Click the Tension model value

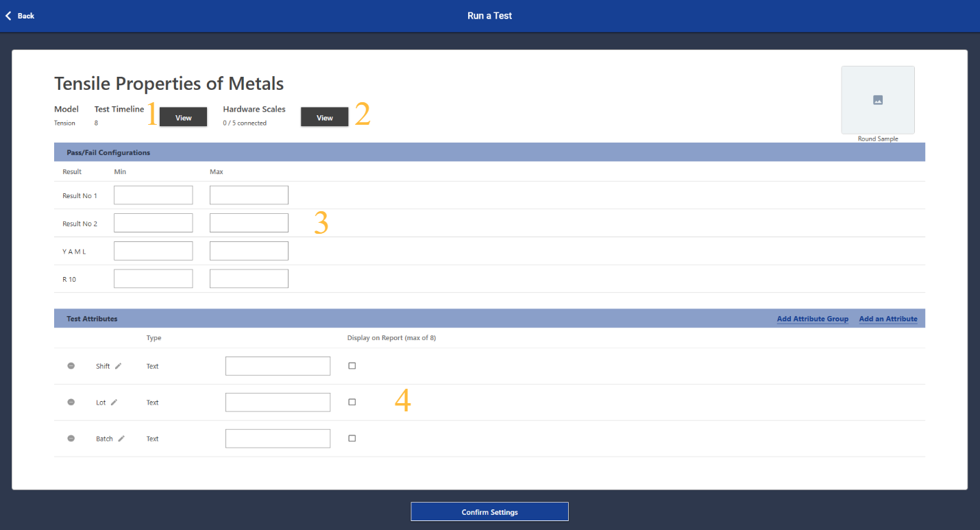point(65,123)
